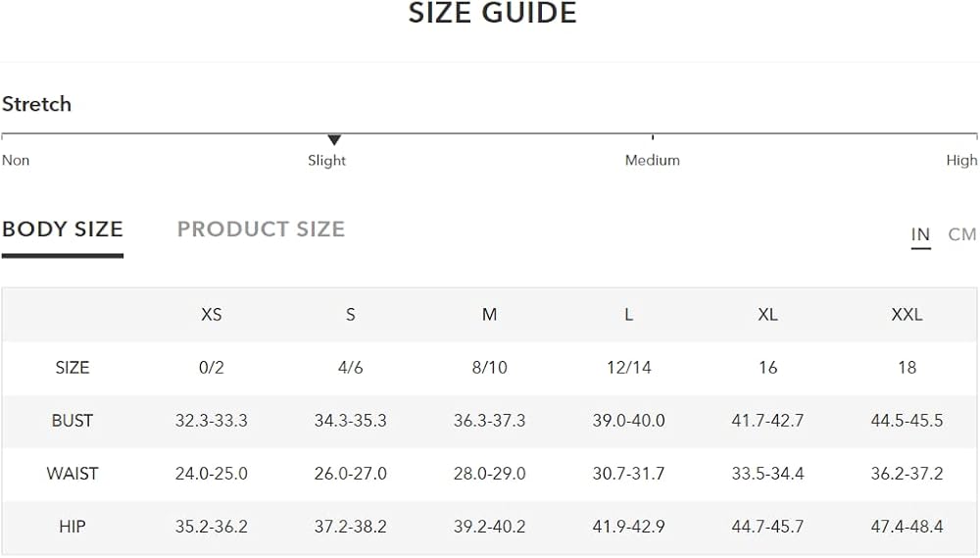Click the XXL column header

coord(906,315)
